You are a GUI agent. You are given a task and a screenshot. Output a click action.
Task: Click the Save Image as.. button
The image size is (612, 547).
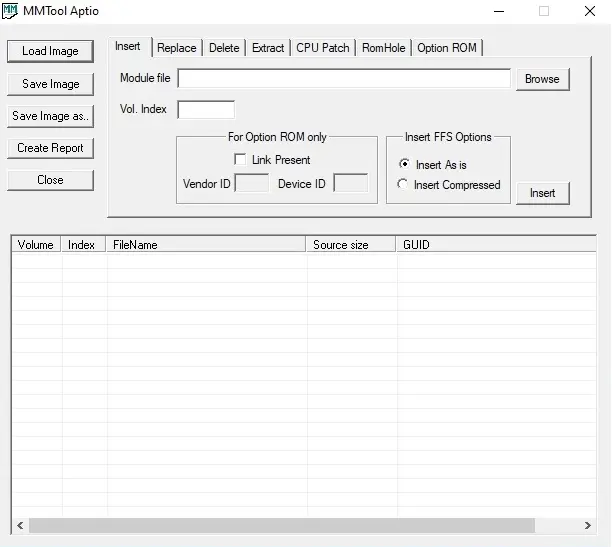click(x=50, y=116)
